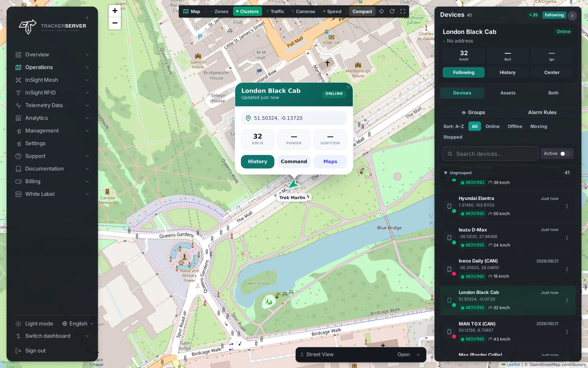Click the Command button in the popup
588x368 pixels.
click(x=294, y=162)
